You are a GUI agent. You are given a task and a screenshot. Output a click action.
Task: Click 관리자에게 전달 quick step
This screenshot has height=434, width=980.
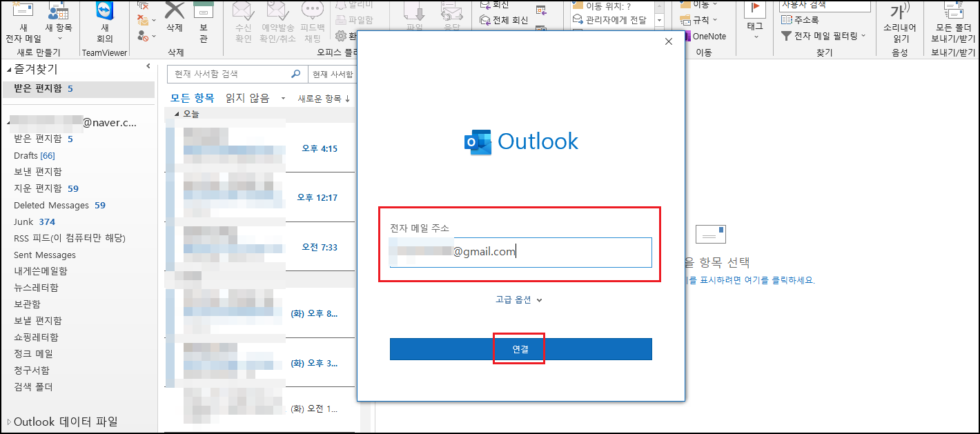click(610, 20)
